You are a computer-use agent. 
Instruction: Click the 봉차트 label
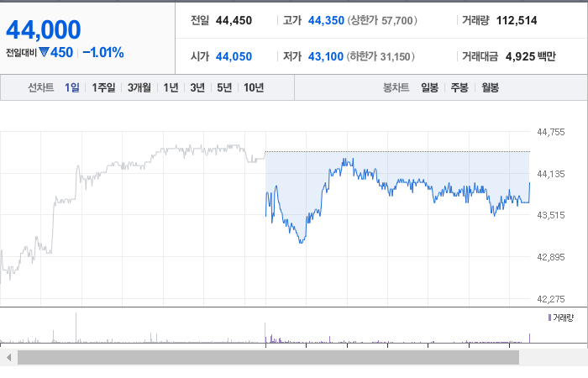(396, 87)
